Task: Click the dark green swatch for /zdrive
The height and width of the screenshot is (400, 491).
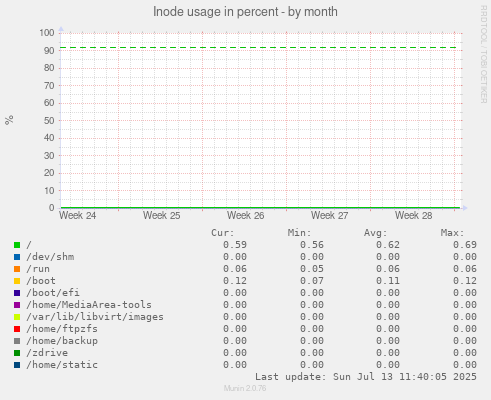Action: click(17, 353)
